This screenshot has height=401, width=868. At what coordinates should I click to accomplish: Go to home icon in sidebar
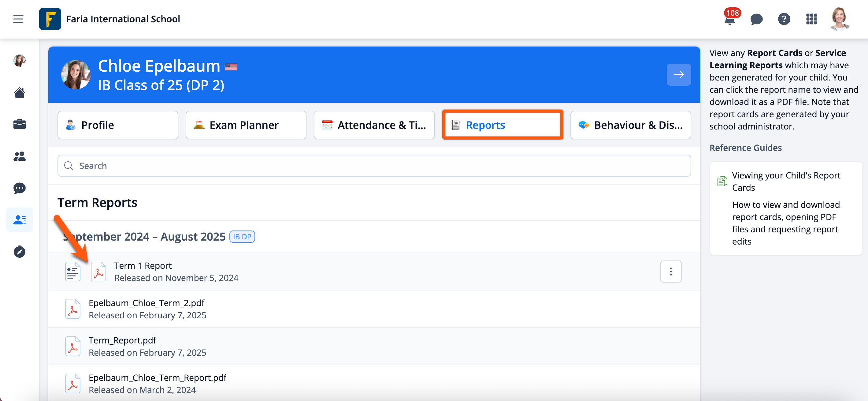click(20, 92)
